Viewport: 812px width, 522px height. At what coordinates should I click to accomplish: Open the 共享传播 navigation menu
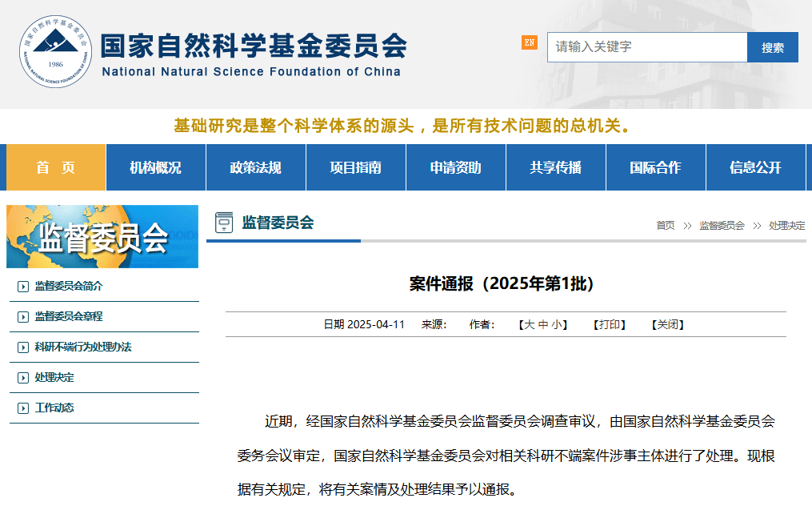pos(556,167)
